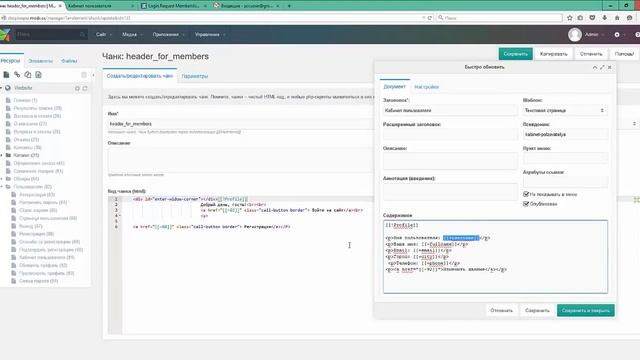Open the dropdown arrow behind the dialog's right edge
The image size is (640, 360).
click(x=634, y=124)
